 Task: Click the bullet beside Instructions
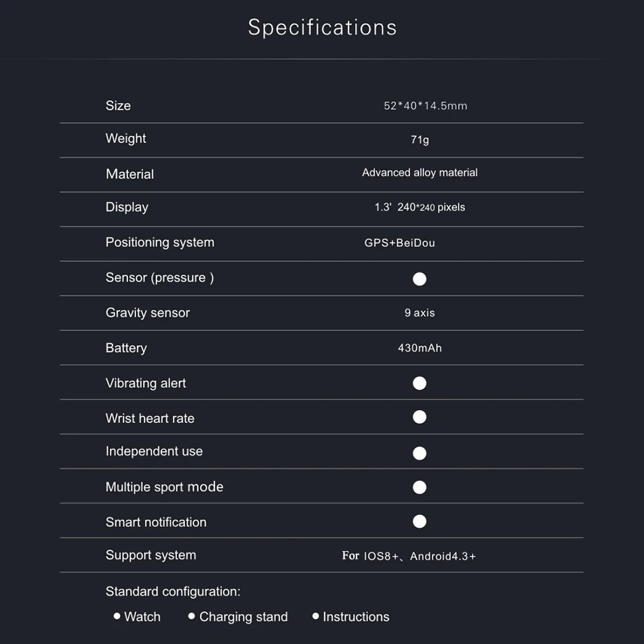click(x=315, y=616)
